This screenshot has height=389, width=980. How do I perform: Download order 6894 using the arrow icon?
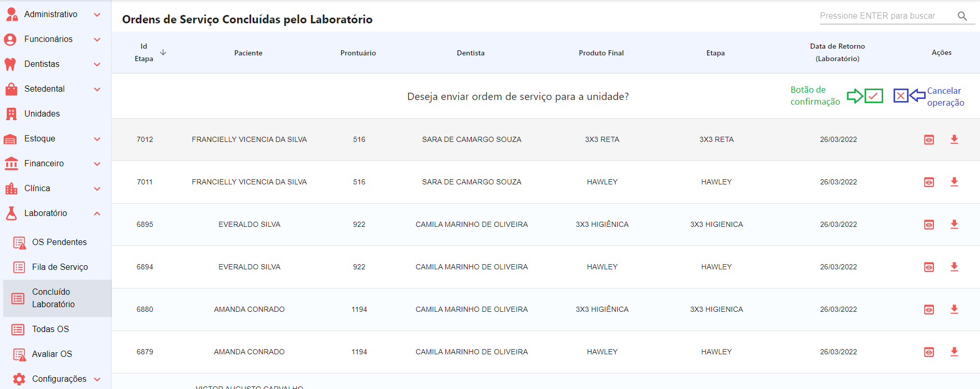(x=954, y=267)
